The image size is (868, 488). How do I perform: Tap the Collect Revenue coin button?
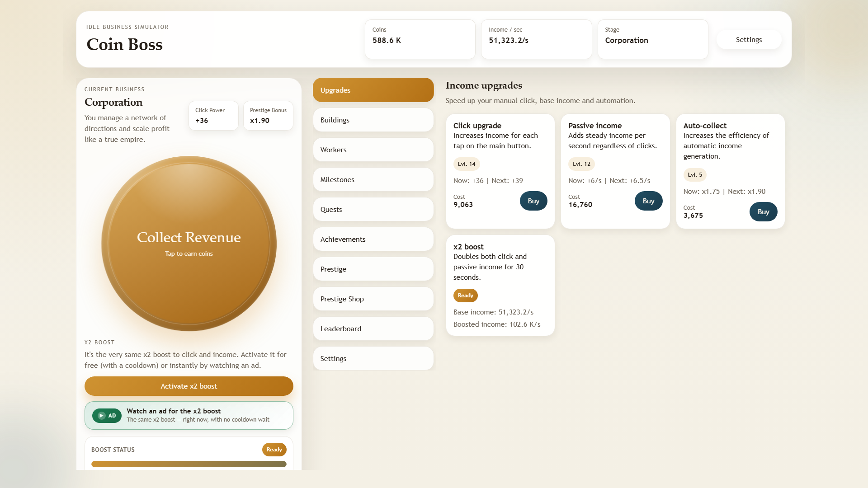coord(189,244)
